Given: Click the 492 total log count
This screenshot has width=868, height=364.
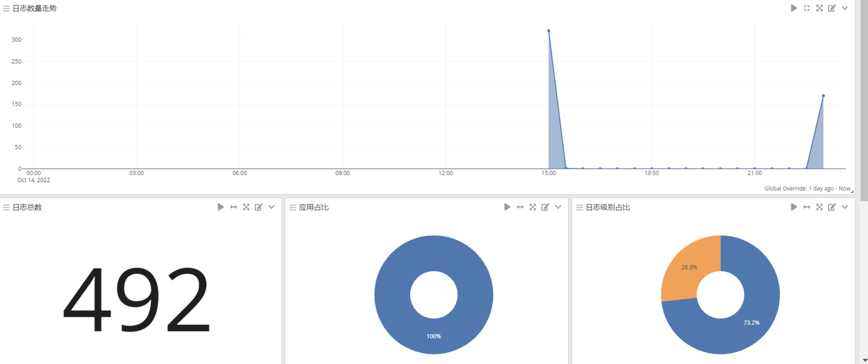Looking at the screenshot, I should pyautogui.click(x=136, y=299).
